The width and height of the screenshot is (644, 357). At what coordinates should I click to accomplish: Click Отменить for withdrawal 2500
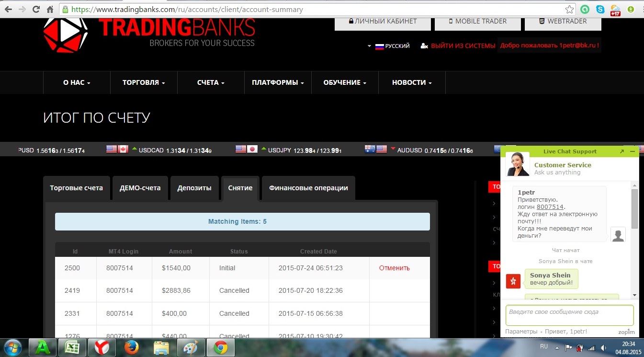[x=394, y=268]
